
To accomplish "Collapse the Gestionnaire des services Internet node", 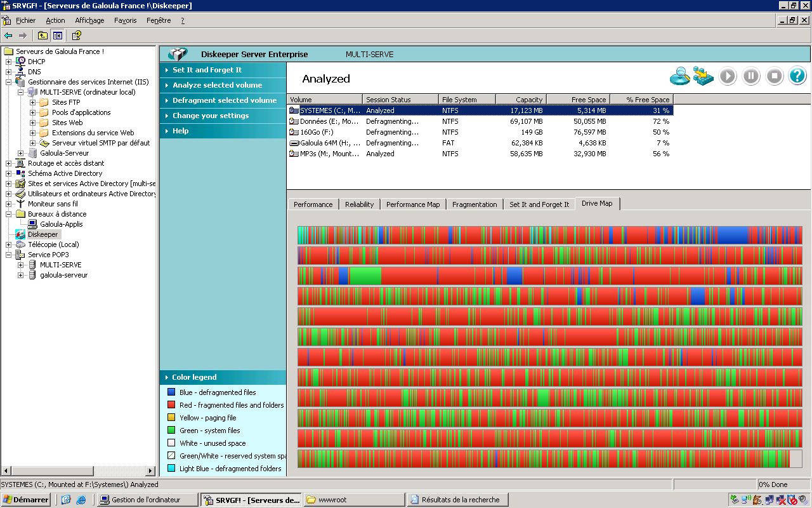I will coord(9,82).
